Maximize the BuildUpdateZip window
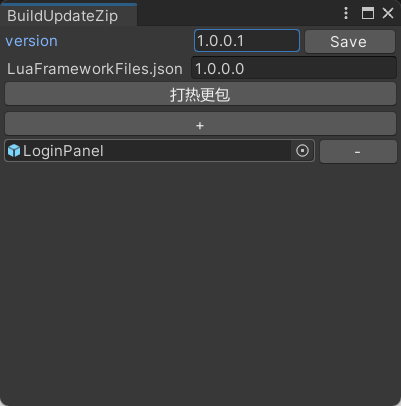 pyautogui.click(x=368, y=13)
